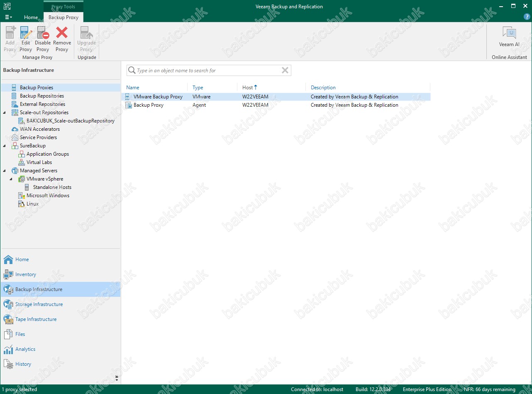Click the Analytics chart icon
The width and height of the screenshot is (532, 394).
(x=8, y=349)
